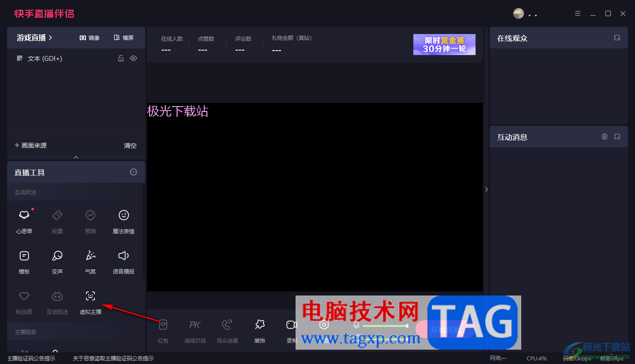635x364 pixels.
Task: Adjust the microphone volume slider
Action: click(x=386, y=326)
